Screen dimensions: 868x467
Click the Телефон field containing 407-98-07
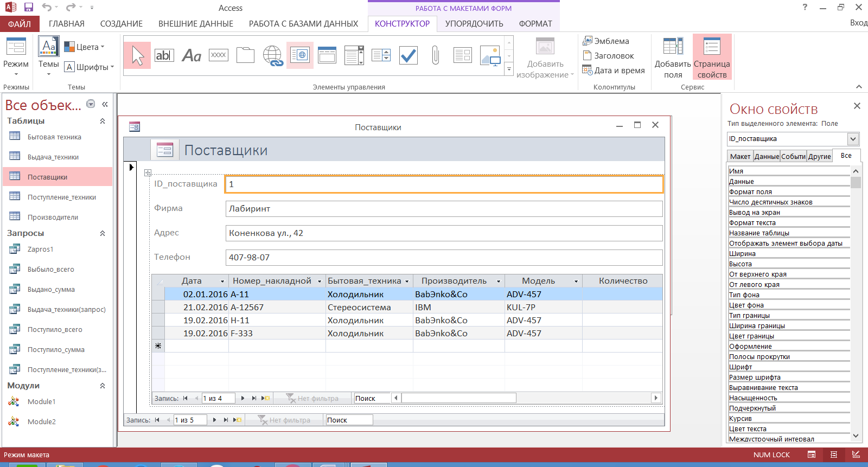[444, 258]
